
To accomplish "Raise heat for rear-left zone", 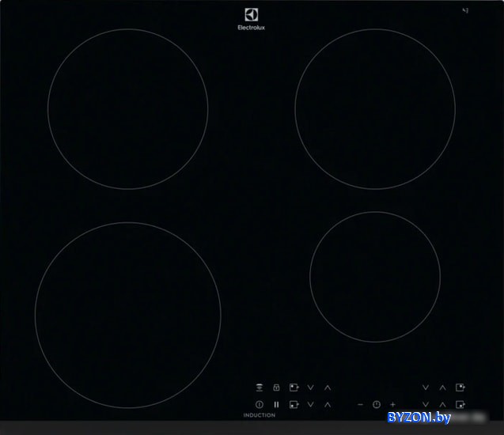I will coord(328,388).
